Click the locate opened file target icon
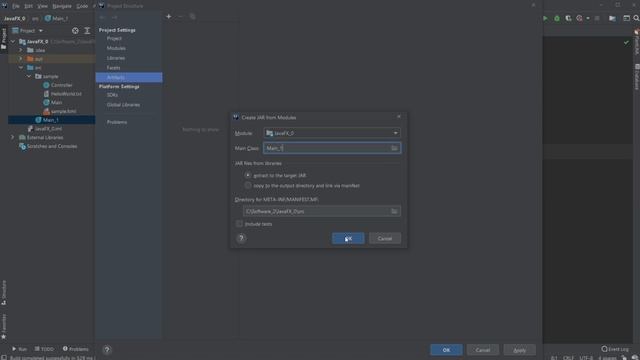The height and width of the screenshot is (360, 640). (x=75, y=31)
